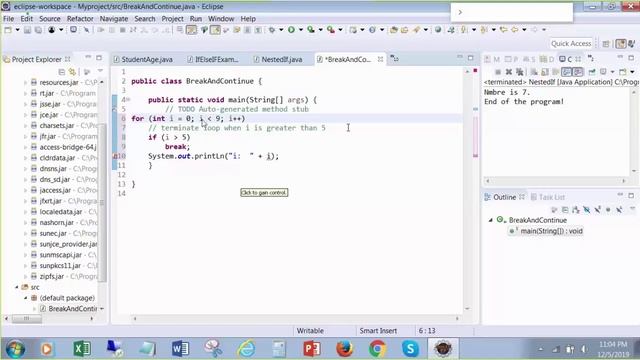The image size is (640, 360).
Task: Select main(String[]) : void in Outline
Action: tap(547, 231)
